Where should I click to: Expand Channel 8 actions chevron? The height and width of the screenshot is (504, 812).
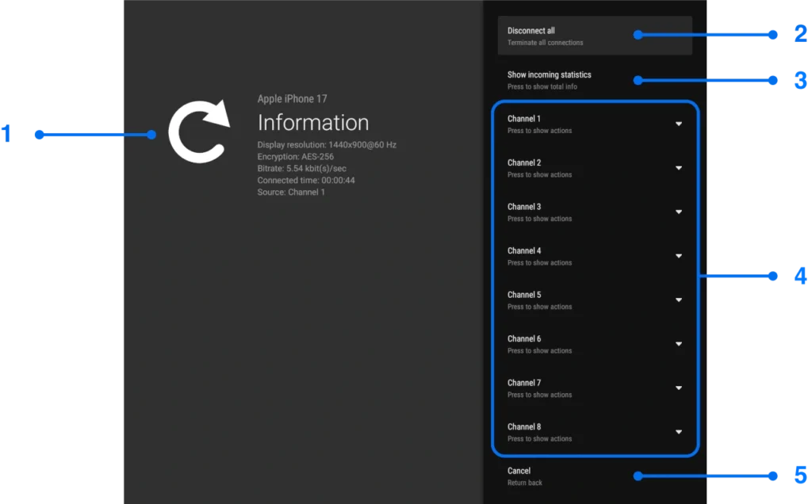click(679, 432)
